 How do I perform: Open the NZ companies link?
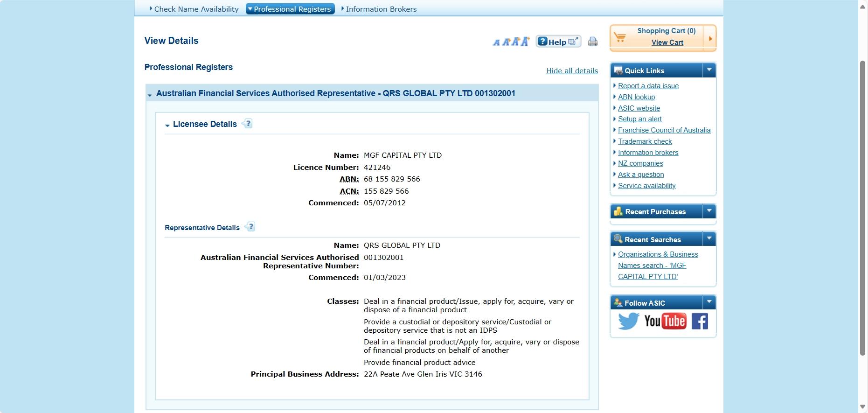[640, 163]
